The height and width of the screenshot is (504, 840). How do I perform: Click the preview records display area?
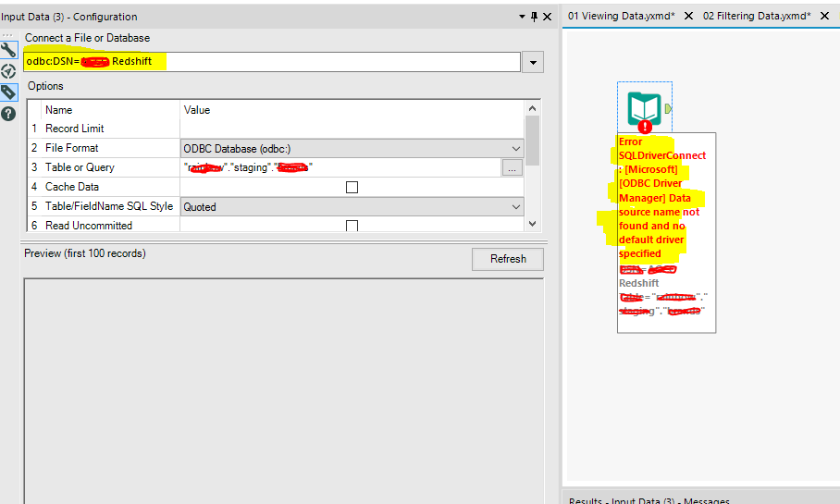click(x=283, y=391)
